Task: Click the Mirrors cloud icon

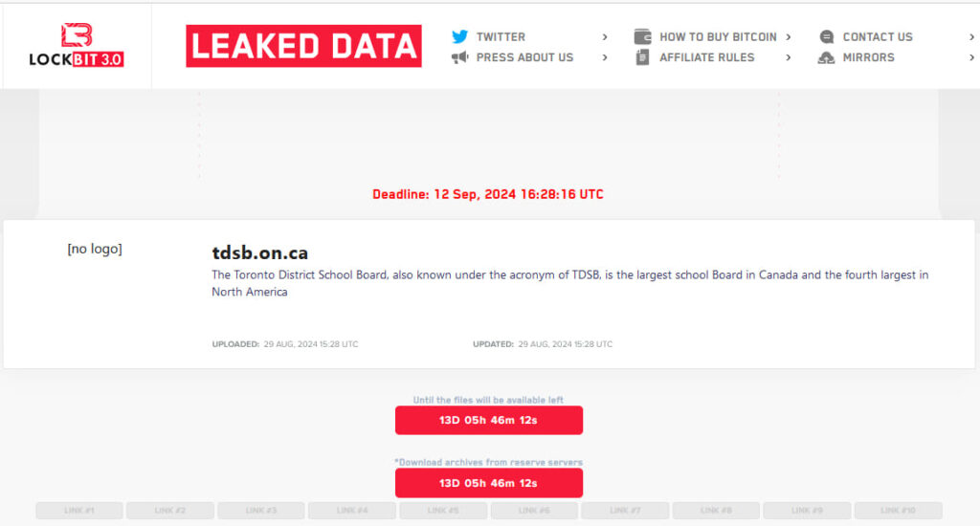Action: [826, 57]
